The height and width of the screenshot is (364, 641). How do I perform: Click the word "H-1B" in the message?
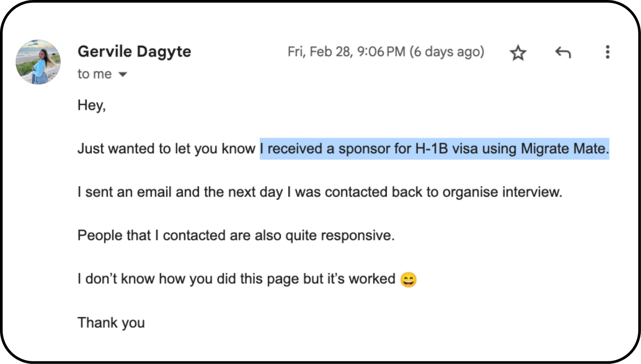point(431,149)
